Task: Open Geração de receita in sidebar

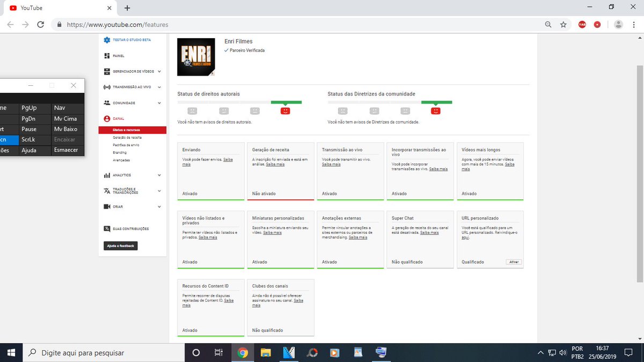Action: pyautogui.click(x=127, y=137)
